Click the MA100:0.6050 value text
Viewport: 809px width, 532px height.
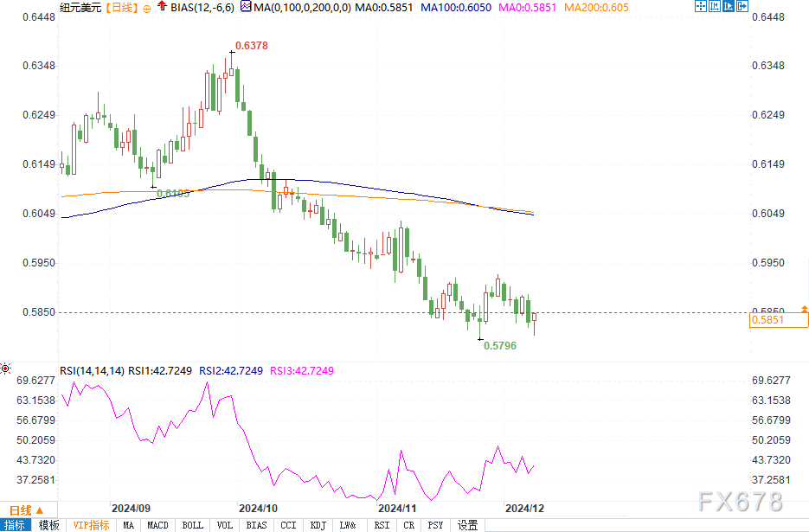(x=456, y=8)
